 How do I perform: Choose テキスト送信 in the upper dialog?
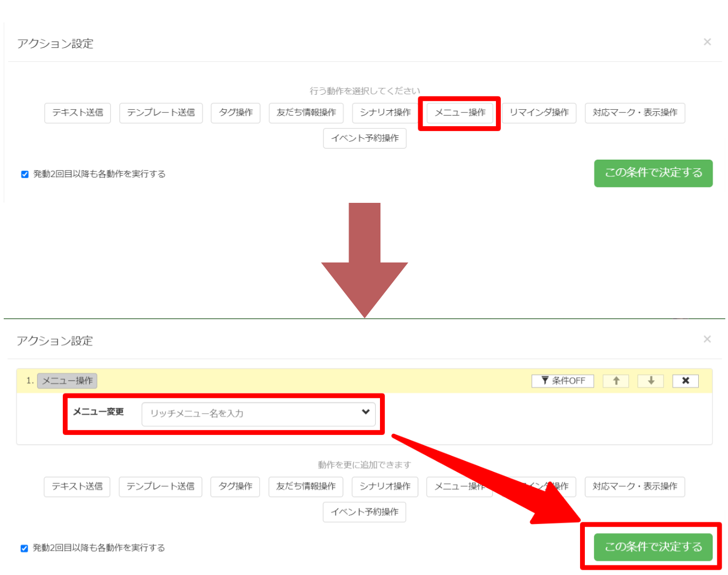(78, 113)
